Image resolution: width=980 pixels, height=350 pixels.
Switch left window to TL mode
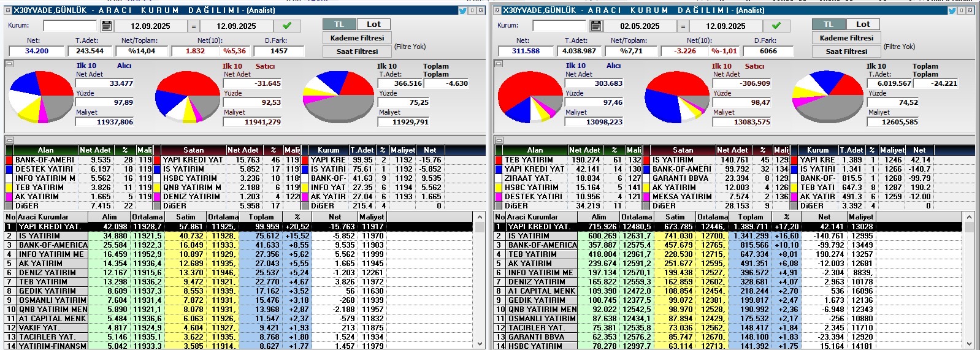(340, 25)
